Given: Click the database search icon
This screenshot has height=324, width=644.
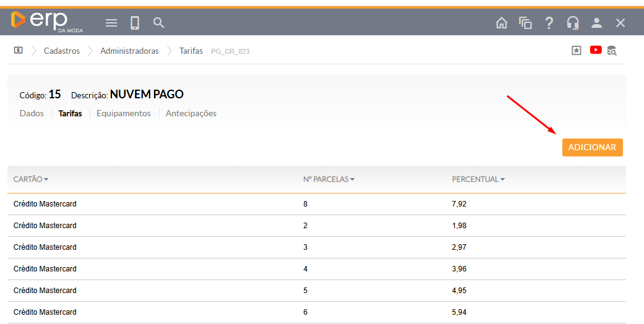Looking at the screenshot, I should pyautogui.click(x=612, y=51).
